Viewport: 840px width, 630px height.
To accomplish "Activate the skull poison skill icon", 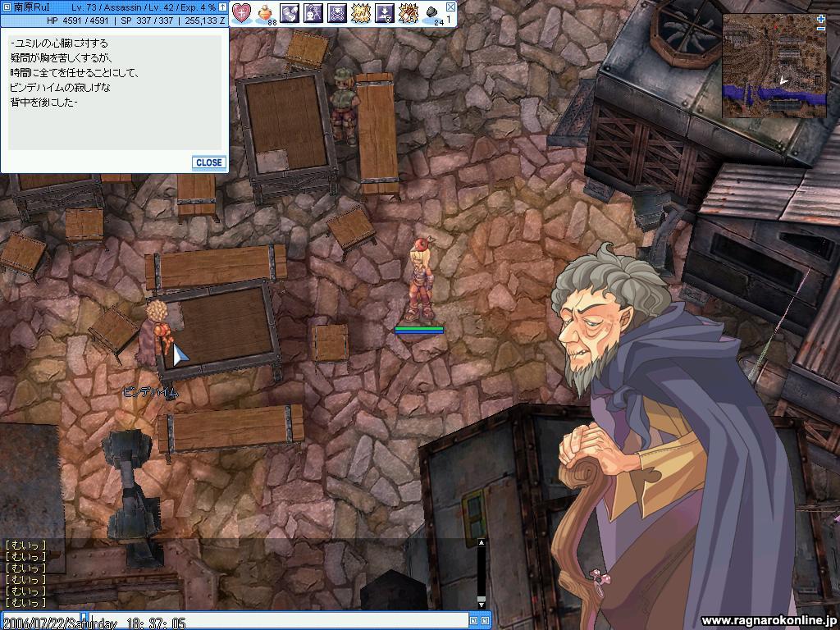I will pos(336,13).
